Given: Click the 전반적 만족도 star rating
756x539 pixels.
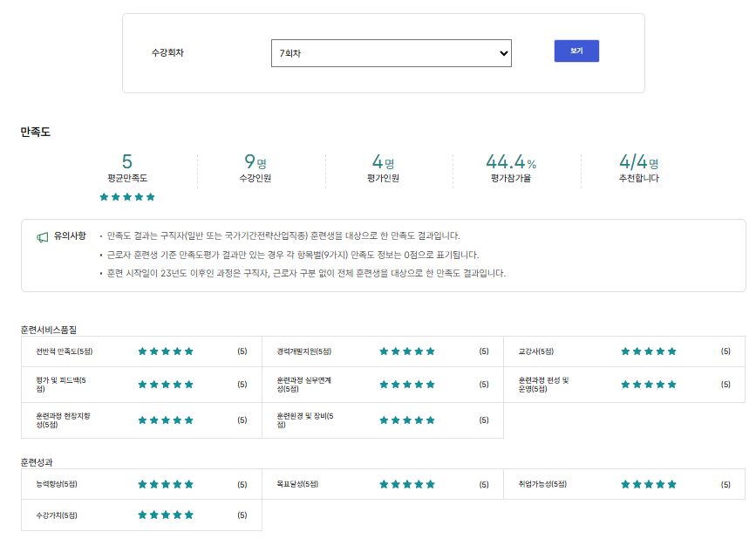Looking at the screenshot, I should click(166, 351).
